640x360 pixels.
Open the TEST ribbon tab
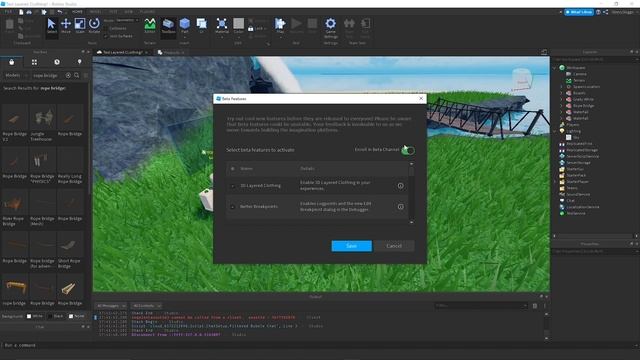click(x=113, y=12)
